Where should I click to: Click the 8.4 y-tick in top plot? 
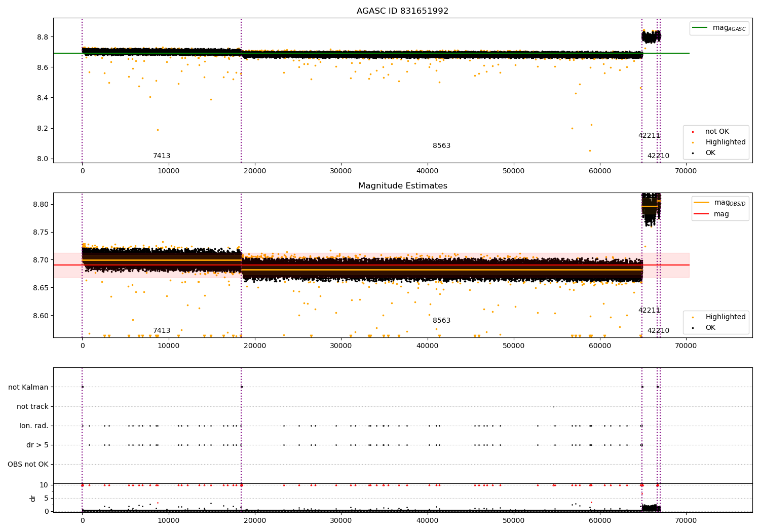tap(43, 98)
